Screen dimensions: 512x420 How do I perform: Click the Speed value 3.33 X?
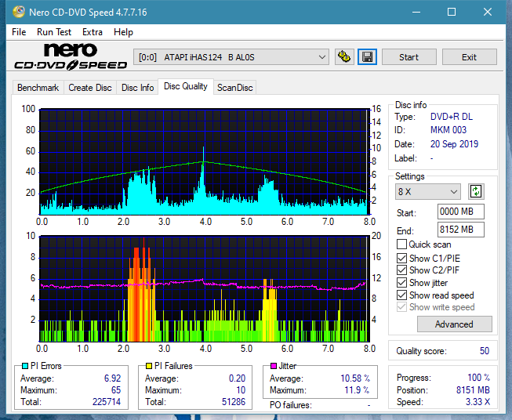tap(478, 402)
